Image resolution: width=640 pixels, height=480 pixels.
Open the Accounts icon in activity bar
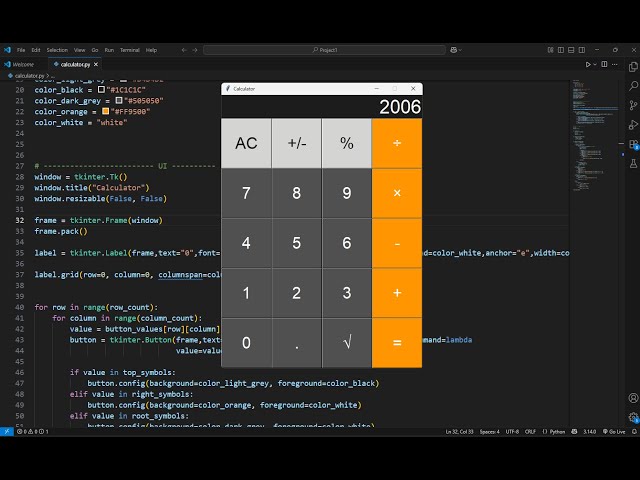click(633, 398)
